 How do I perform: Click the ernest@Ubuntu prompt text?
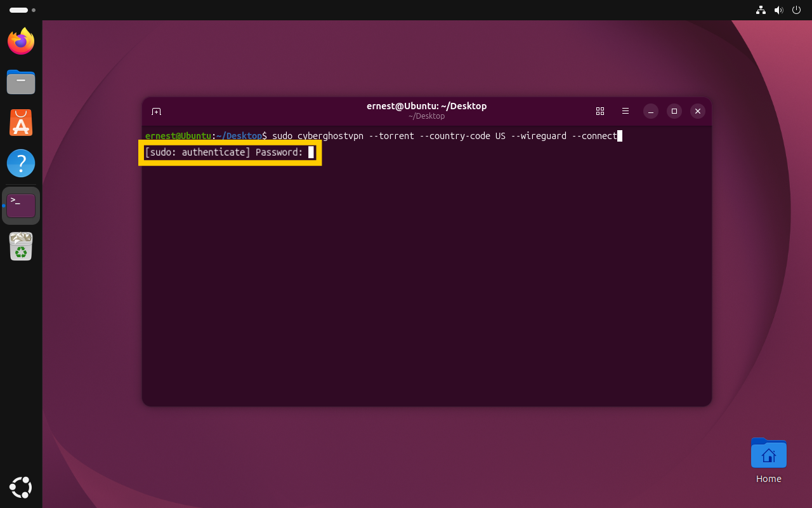[178, 136]
